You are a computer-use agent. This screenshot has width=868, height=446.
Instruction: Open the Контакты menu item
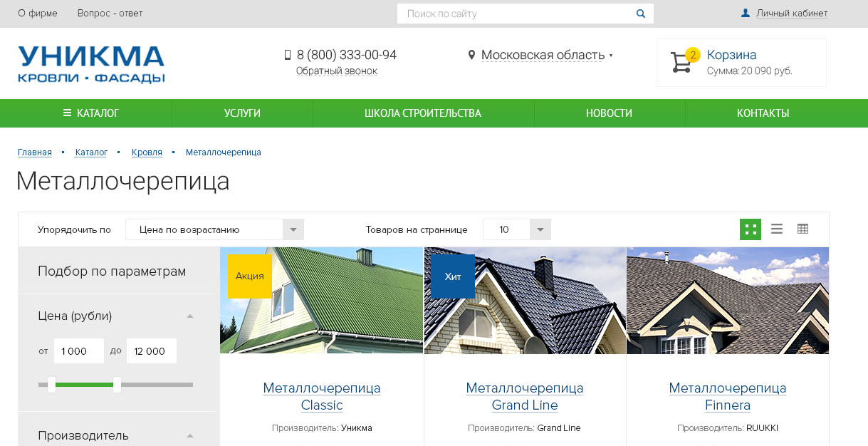(x=763, y=113)
